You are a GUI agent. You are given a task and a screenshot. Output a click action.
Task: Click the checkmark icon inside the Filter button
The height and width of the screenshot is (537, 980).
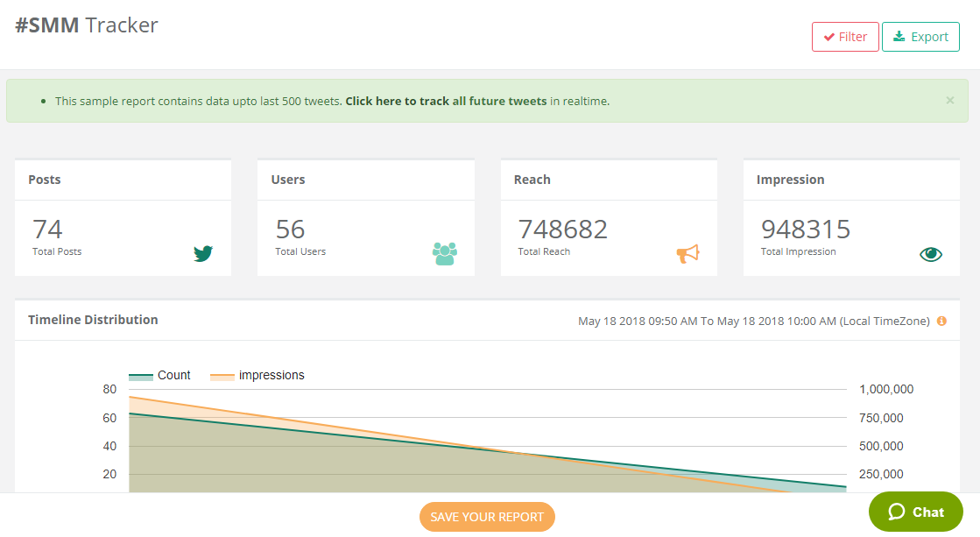(x=829, y=37)
